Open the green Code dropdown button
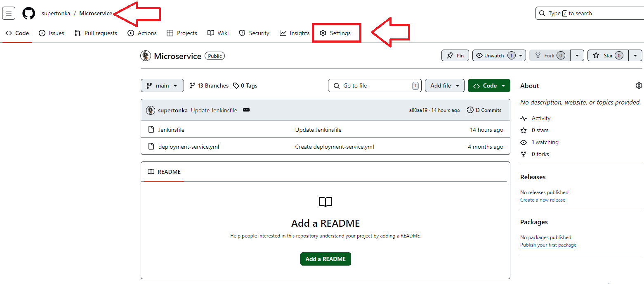Screen dimensions: 644x292 (489, 85)
